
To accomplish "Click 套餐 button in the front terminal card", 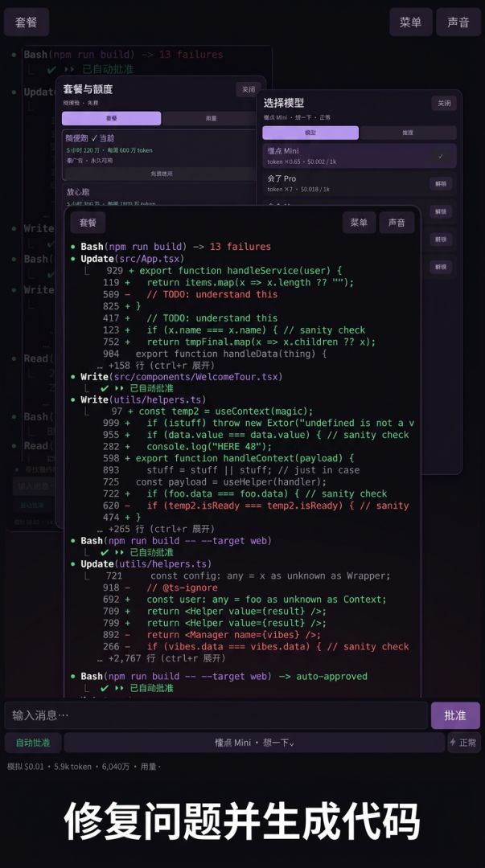I will (88, 223).
